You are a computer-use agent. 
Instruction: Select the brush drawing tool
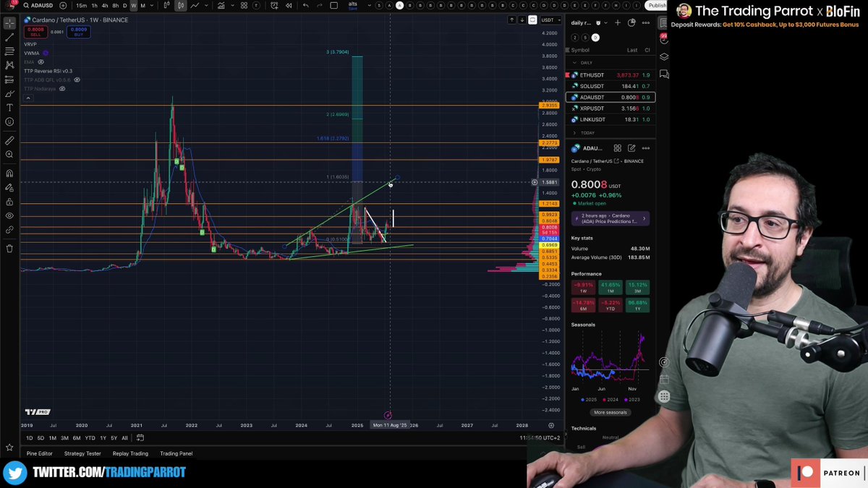9,94
